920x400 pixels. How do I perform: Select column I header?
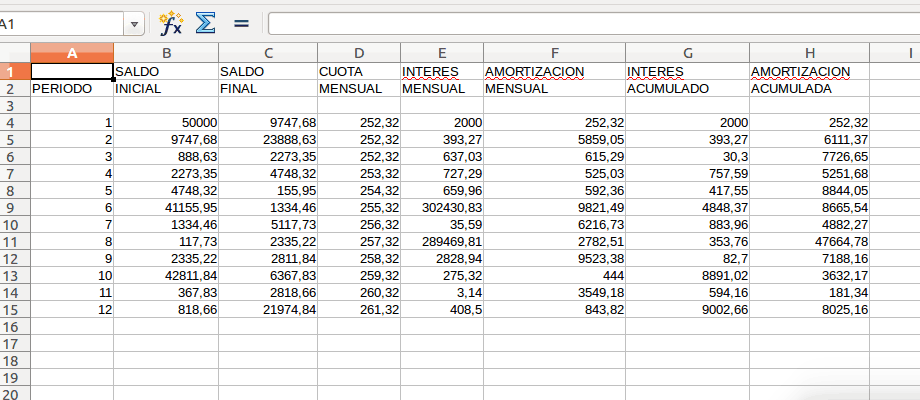click(x=895, y=53)
